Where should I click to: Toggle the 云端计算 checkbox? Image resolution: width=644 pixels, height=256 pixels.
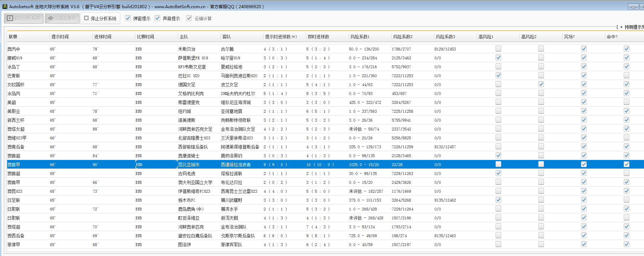[x=189, y=18]
